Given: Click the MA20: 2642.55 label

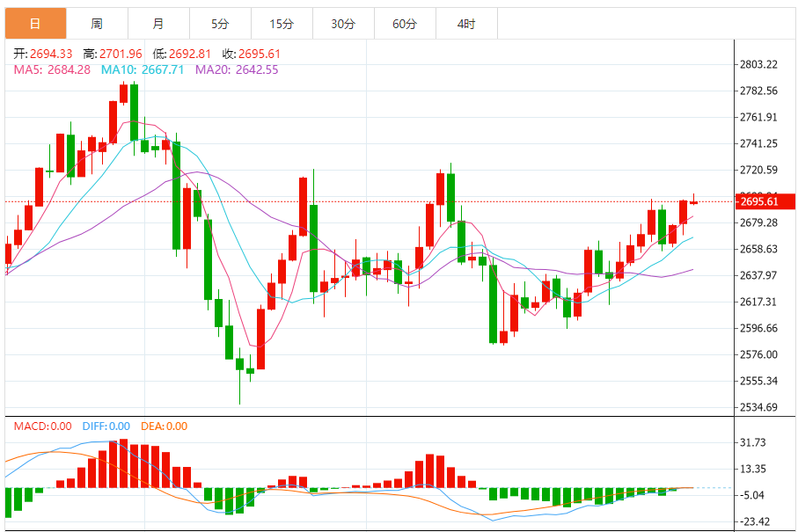Looking at the screenshot, I should (237, 69).
